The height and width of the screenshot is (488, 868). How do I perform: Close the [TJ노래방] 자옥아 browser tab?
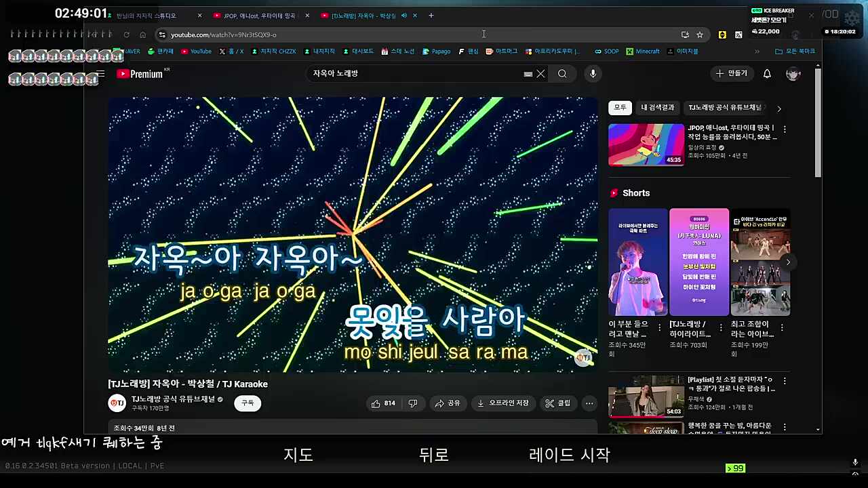(415, 16)
